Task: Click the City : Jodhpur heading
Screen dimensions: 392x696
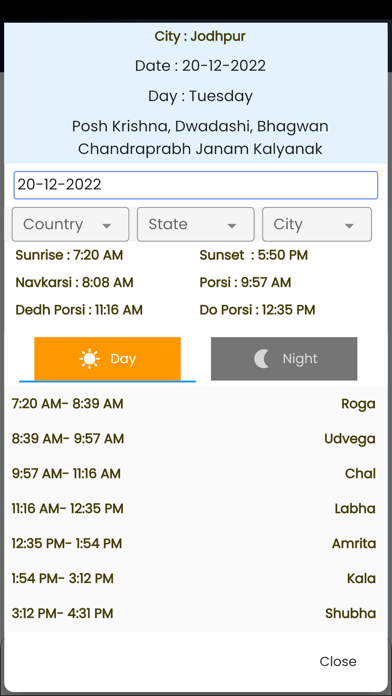Action: pos(200,36)
